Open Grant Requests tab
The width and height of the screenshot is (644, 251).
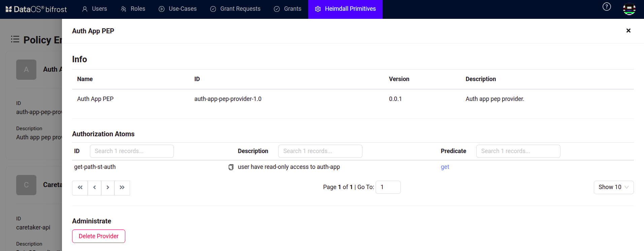[235, 9]
